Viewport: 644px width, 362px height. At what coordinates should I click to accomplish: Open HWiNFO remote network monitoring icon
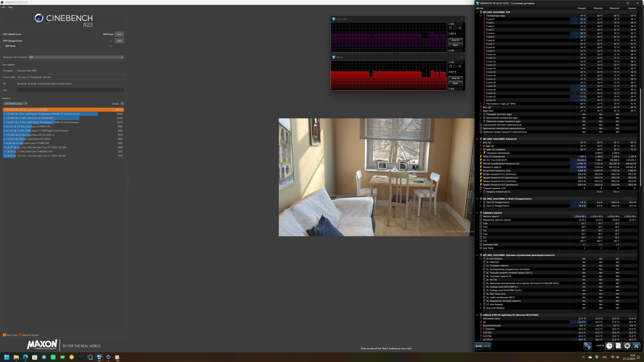pos(587,346)
